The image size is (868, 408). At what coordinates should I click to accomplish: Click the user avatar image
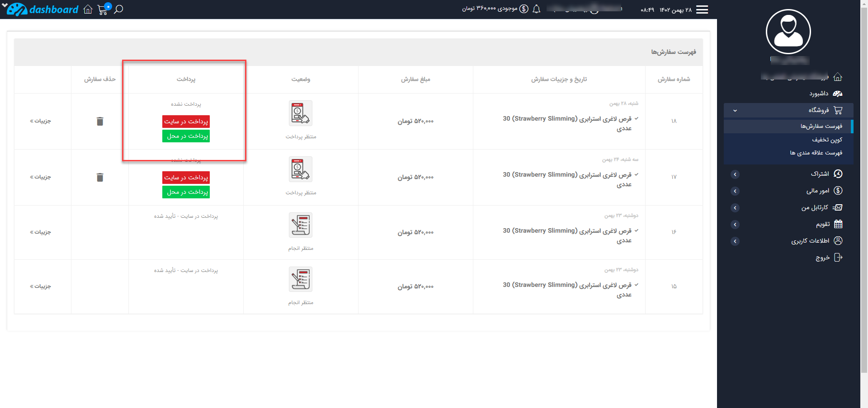coord(788,31)
